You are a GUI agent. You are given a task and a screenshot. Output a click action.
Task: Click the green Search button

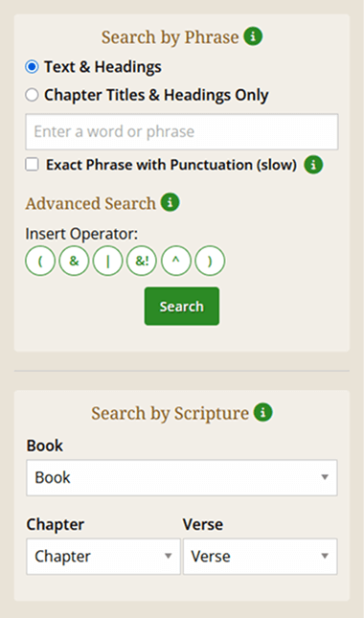[182, 307]
